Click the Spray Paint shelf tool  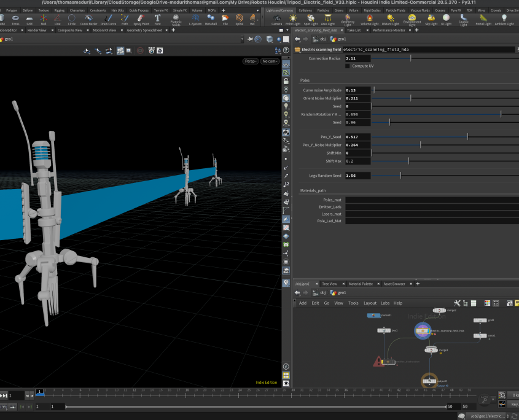(141, 20)
